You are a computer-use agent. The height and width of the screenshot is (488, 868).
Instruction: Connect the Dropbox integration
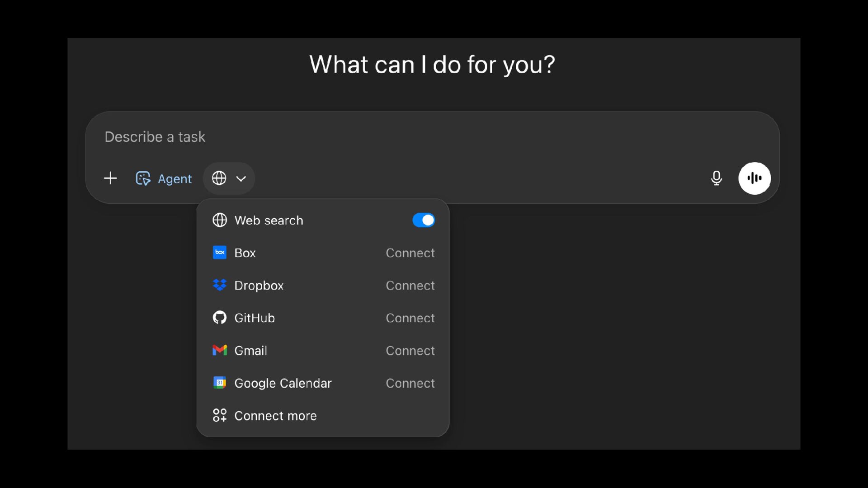click(410, 286)
